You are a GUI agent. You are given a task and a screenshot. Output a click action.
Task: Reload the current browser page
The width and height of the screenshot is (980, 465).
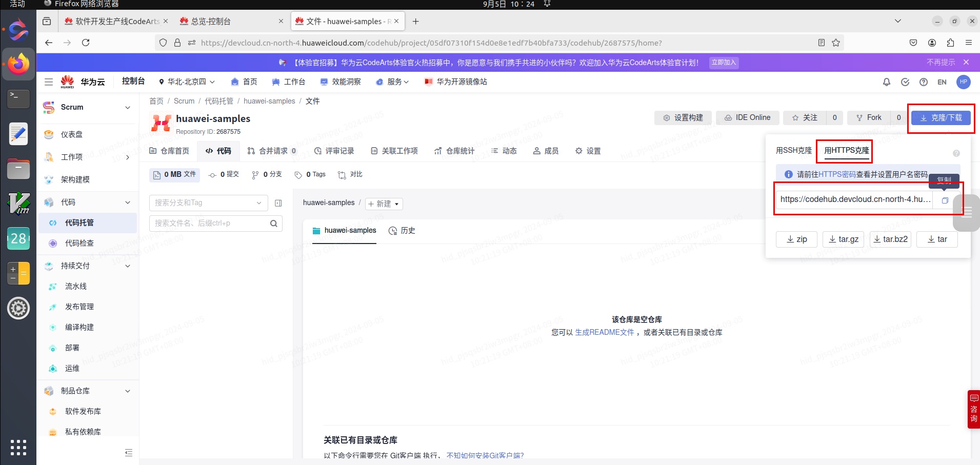[86, 43]
